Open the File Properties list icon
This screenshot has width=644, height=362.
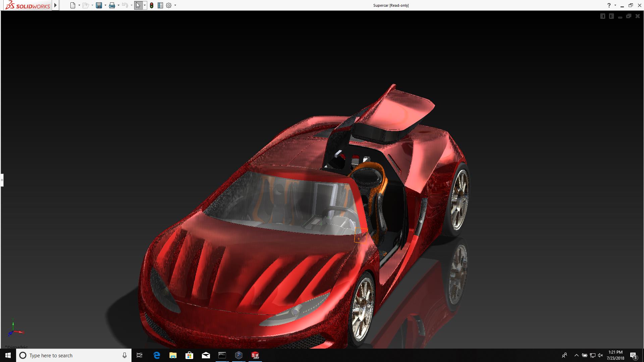pos(160,5)
